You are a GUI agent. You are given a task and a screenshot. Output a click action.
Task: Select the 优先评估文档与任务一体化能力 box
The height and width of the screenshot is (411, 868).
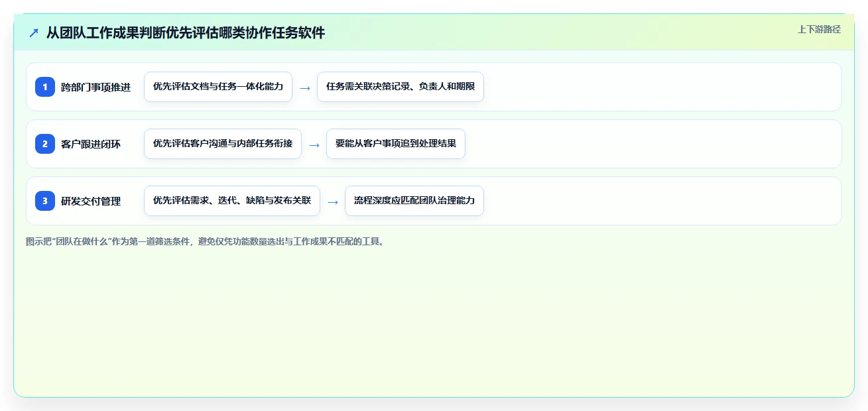[x=218, y=87]
